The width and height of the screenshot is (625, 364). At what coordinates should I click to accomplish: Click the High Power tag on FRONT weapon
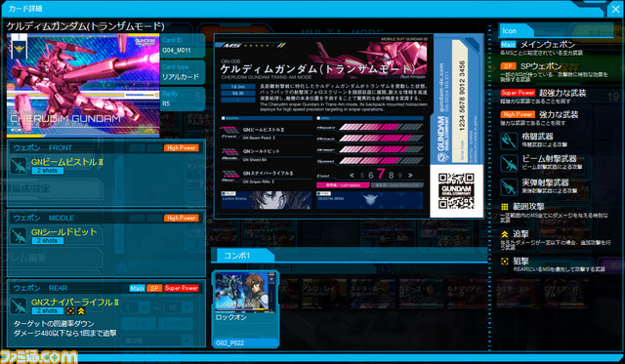pyautogui.click(x=182, y=147)
